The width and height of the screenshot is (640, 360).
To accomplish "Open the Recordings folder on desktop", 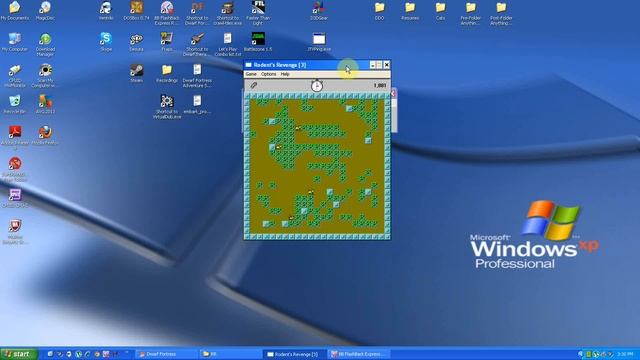I will click(x=167, y=73).
